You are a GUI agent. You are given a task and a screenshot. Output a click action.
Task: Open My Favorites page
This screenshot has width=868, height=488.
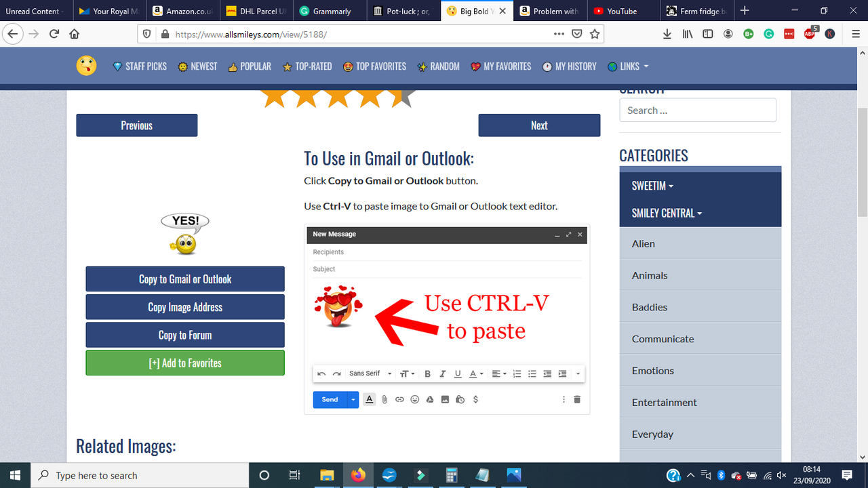click(x=501, y=66)
